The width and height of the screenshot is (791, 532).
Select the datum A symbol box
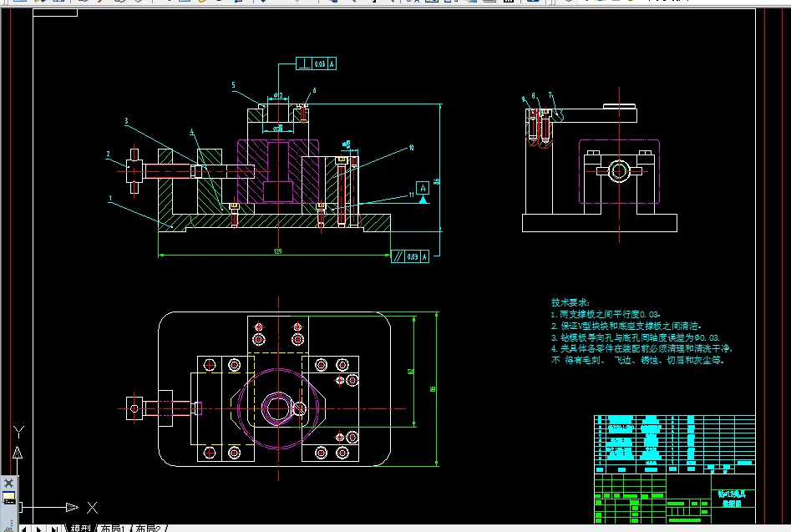click(x=423, y=188)
